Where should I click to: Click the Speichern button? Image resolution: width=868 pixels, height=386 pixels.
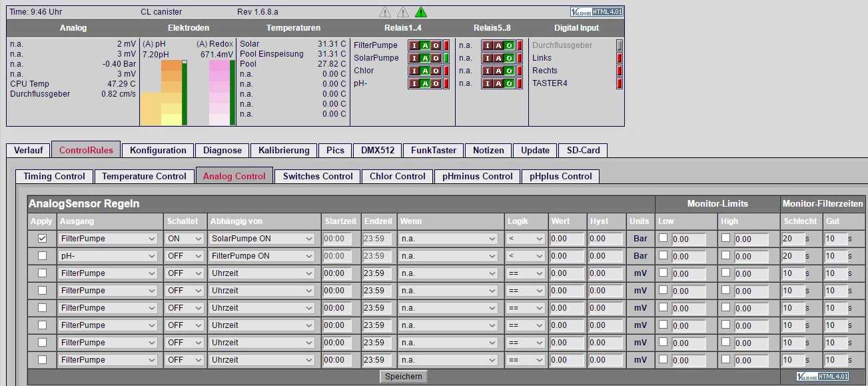click(404, 377)
